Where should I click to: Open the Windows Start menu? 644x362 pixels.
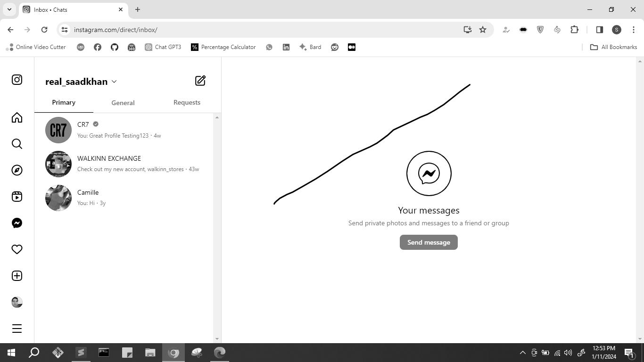pyautogui.click(x=11, y=353)
